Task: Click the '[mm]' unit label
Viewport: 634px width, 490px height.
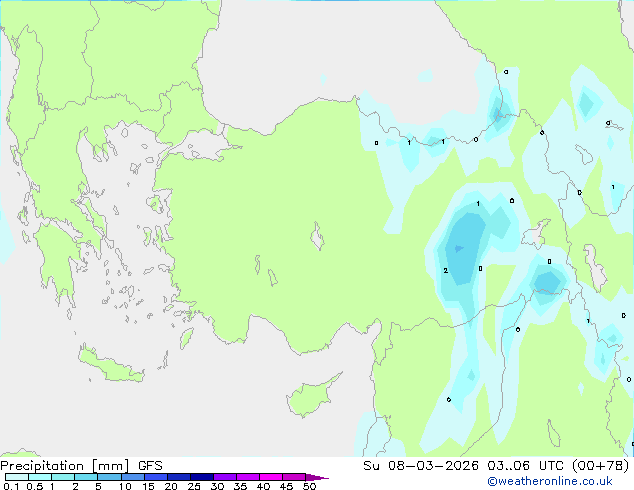Action: pos(110,466)
